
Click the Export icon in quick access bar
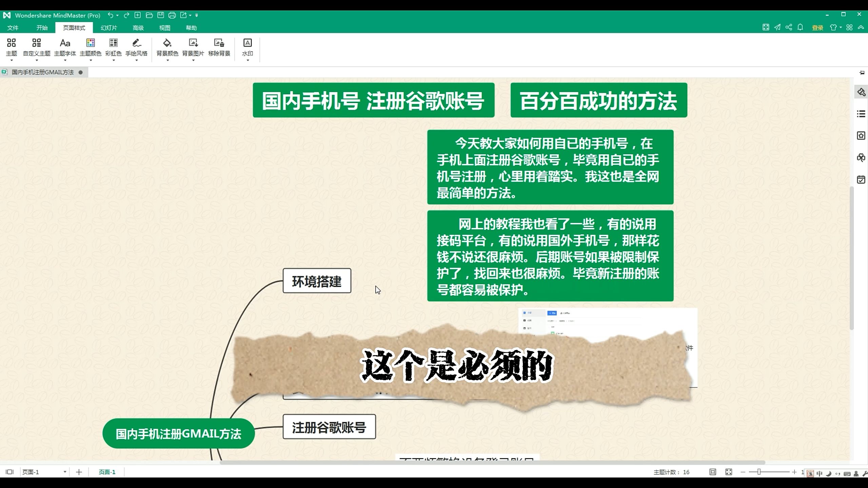(183, 15)
